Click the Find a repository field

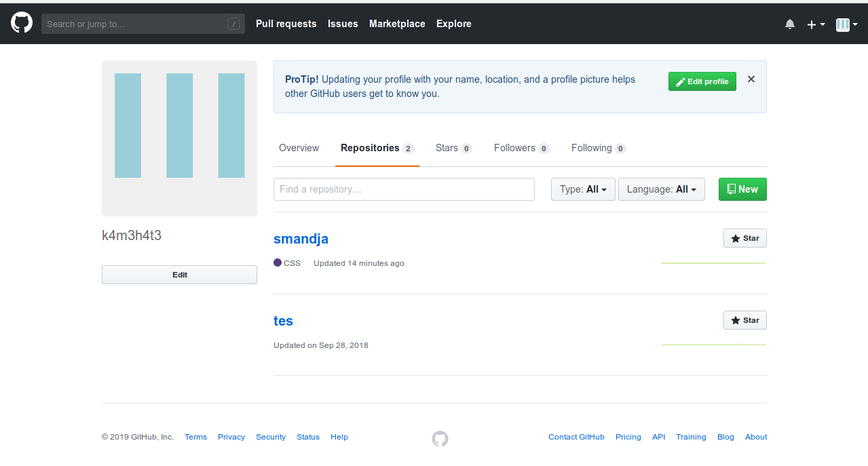[404, 189]
